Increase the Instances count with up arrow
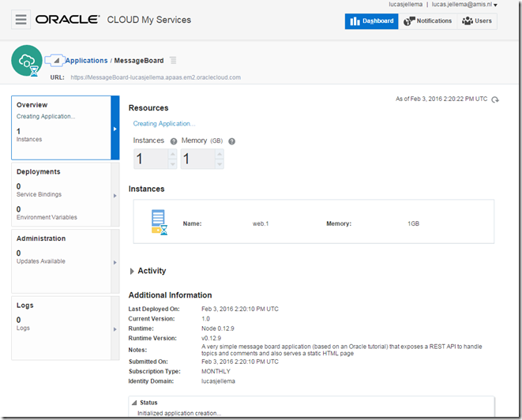This screenshot has height=420, width=522. pyautogui.click(x=172, y=155)
